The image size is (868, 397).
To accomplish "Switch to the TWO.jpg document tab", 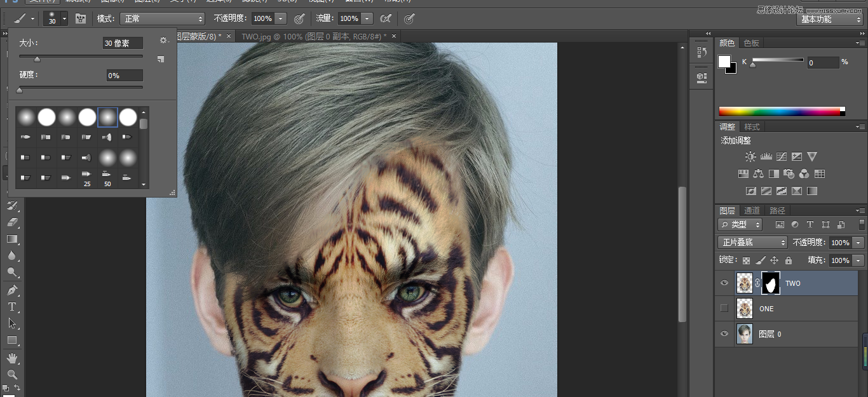I will click(x=313, y=36).
